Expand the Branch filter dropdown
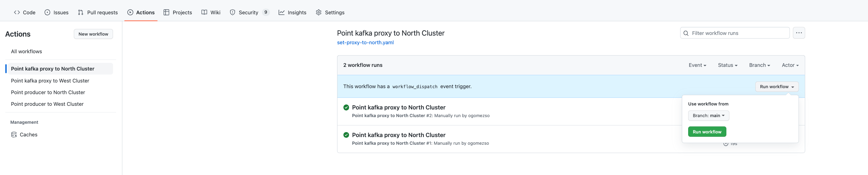 click(x=760, y=66)
